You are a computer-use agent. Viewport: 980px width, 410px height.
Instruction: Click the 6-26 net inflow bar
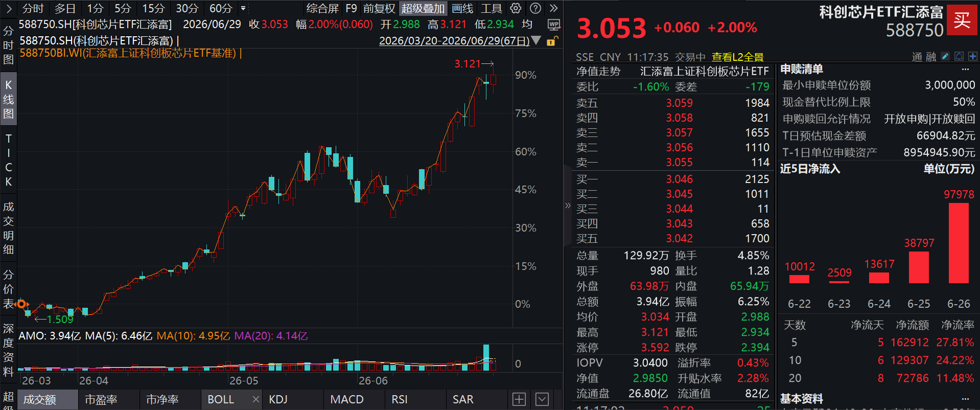959,243
